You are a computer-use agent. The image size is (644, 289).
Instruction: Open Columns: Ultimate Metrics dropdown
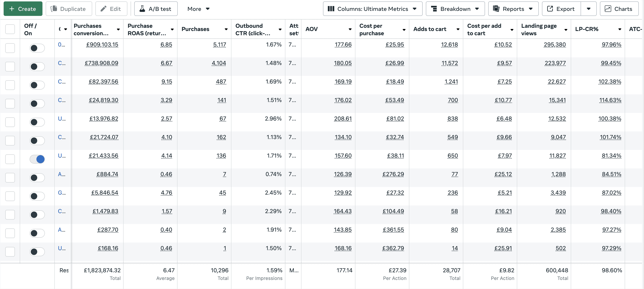[x=373, y=9]
